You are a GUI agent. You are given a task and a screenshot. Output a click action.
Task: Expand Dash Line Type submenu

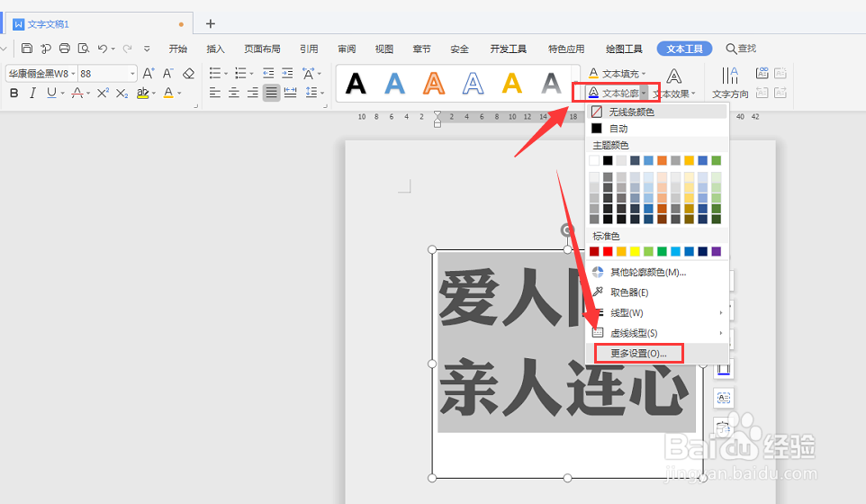[x=657, y=333]
